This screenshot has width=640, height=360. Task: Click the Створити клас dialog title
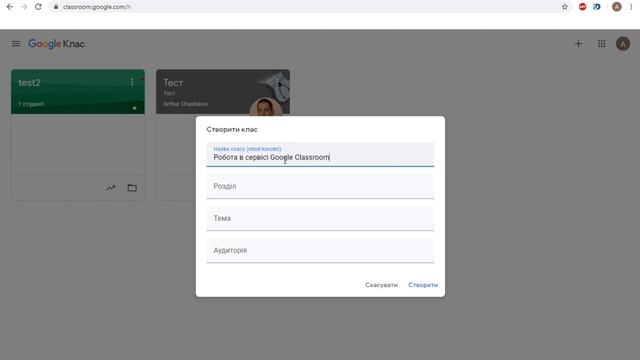click(232, 129)
